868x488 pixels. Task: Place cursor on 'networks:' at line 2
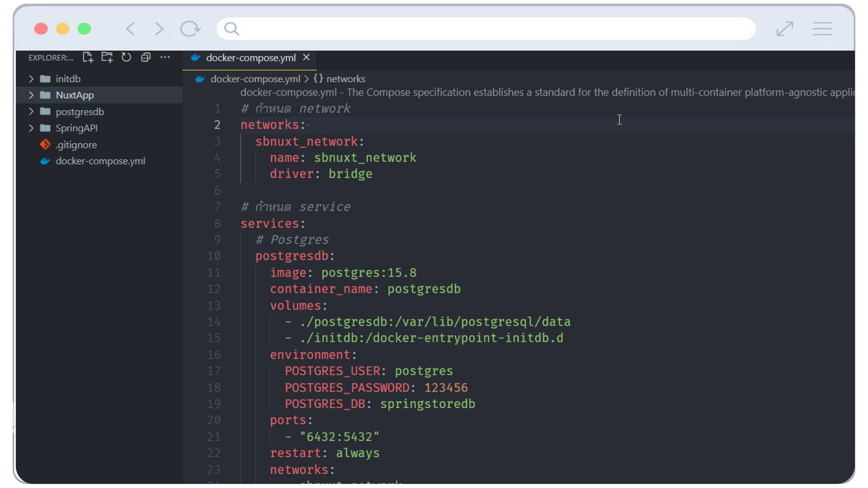click(273, 125)
